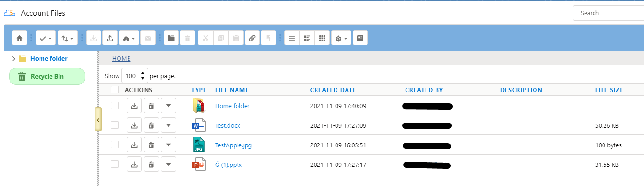Switch to plain list view icon

click(292, 38)
